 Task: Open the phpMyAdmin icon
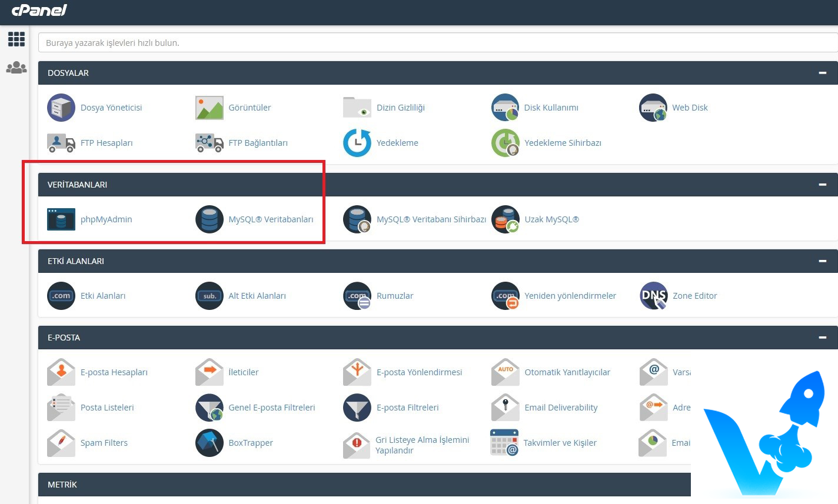pos(61,219)
